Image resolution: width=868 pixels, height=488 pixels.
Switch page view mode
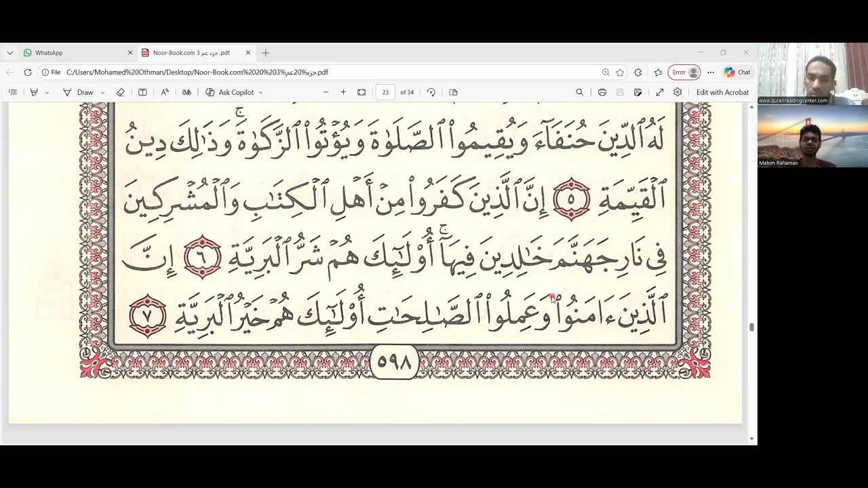click(x=454, y=92)
